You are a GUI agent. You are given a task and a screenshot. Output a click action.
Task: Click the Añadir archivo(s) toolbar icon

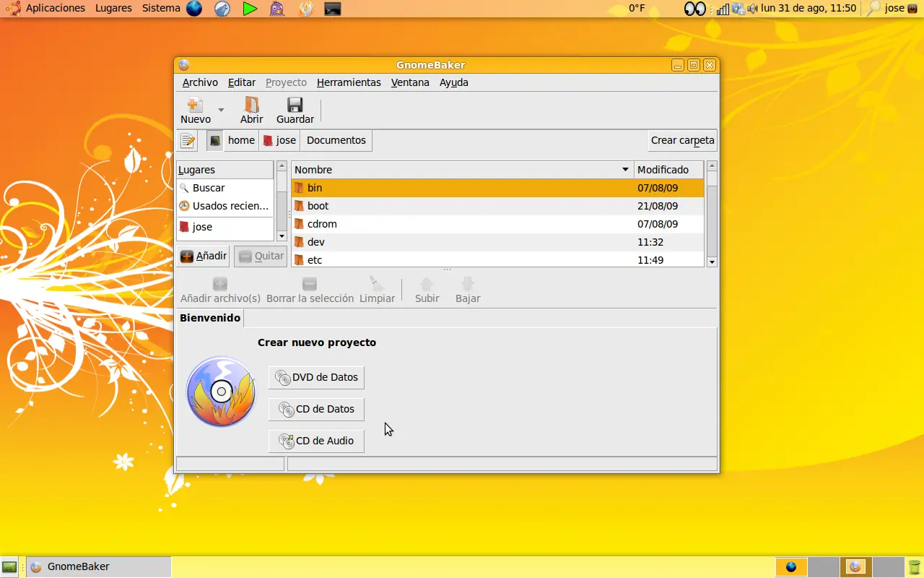tap(220, 284)
